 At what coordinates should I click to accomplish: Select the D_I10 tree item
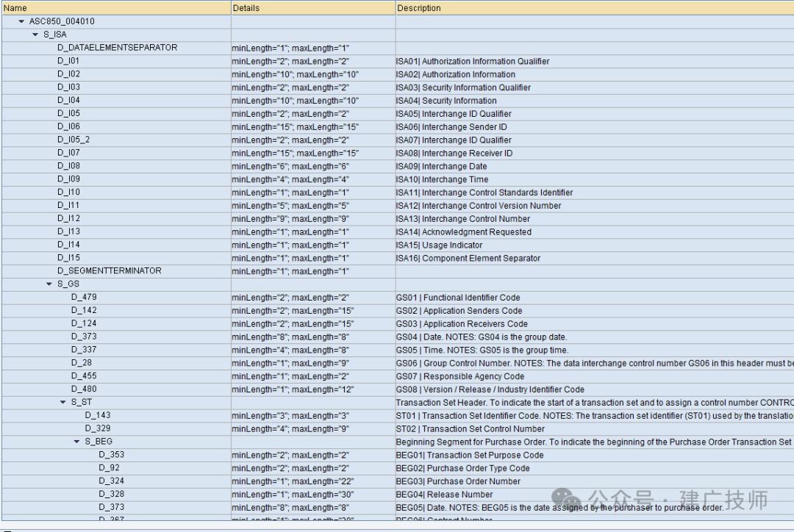[68, 193]
